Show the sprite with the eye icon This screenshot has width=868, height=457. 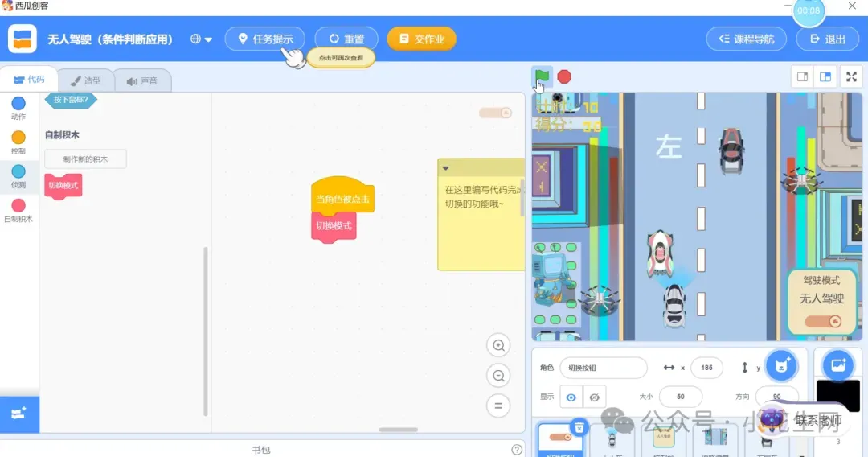(x=571, y=397)
